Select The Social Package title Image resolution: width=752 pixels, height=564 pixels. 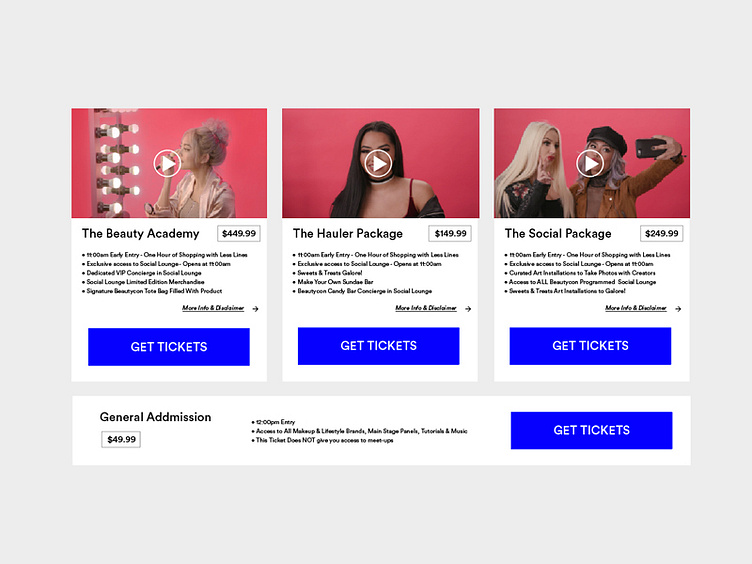[558, 234]
